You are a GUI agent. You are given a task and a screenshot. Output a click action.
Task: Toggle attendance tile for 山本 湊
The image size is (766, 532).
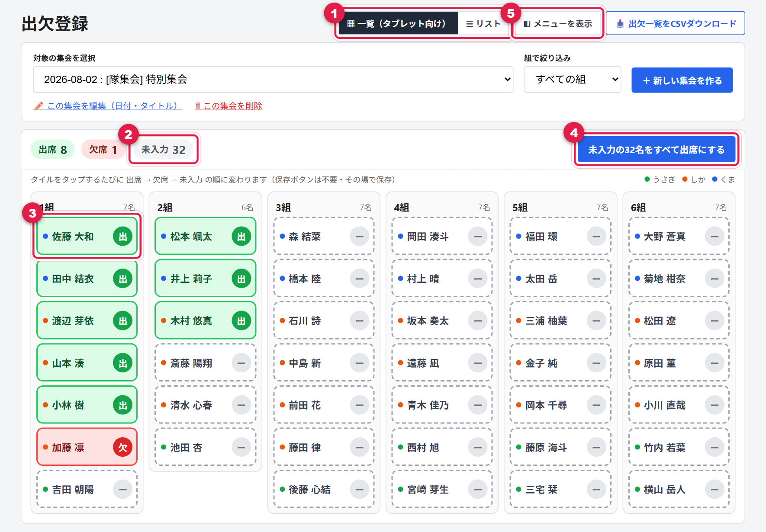click(x=87, y=363)
